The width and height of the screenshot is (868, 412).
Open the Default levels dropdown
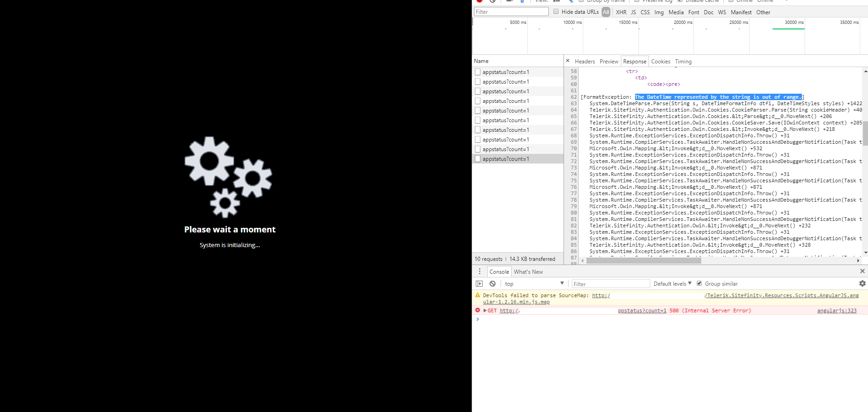[672, 284]
